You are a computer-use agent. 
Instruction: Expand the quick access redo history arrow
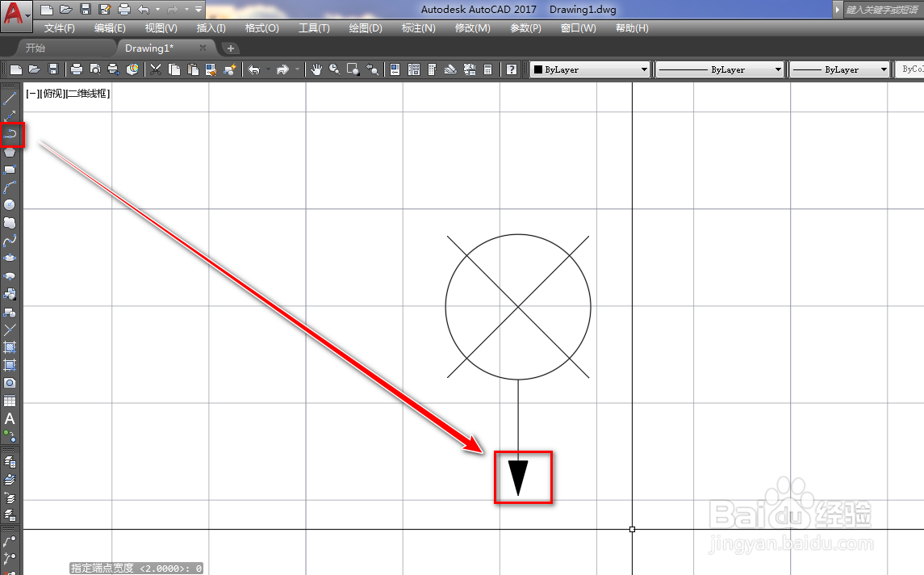[x=186, y=10]
